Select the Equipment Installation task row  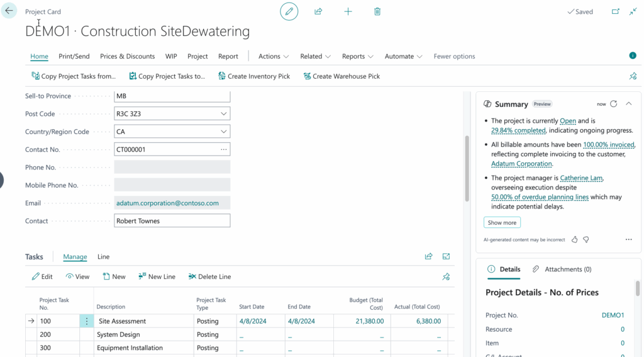click(240, 348)
